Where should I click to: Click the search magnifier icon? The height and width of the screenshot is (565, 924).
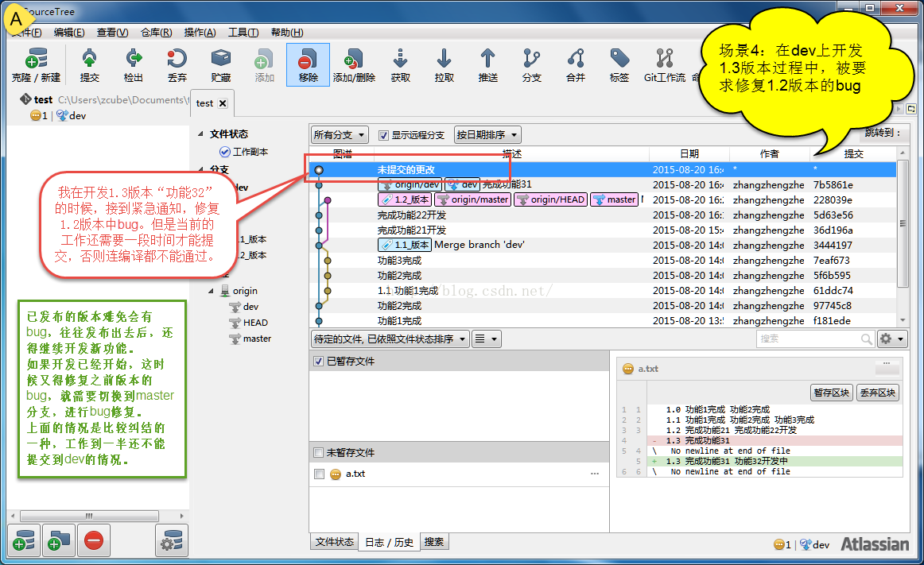point(866,339)
